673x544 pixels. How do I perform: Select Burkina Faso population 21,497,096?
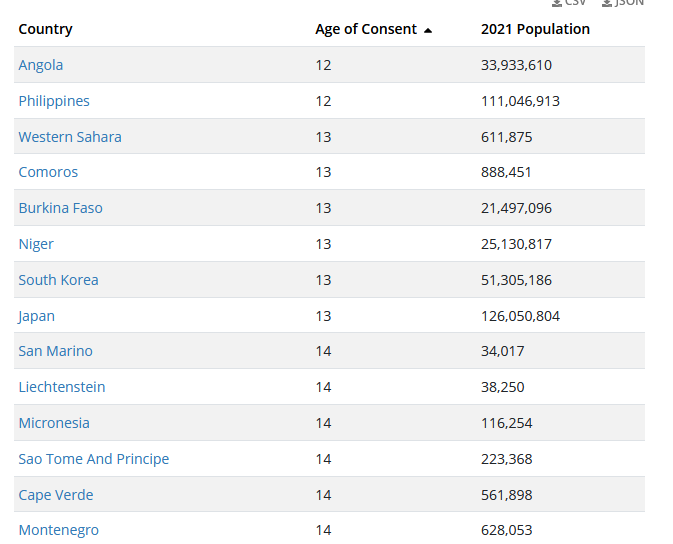[x=516, y=208]
